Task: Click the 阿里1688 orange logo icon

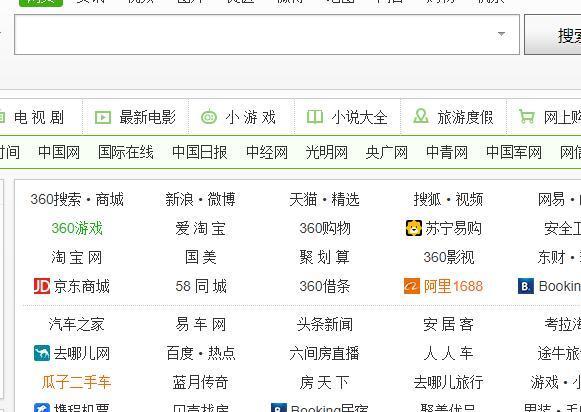Action: (x=412, y=286)
